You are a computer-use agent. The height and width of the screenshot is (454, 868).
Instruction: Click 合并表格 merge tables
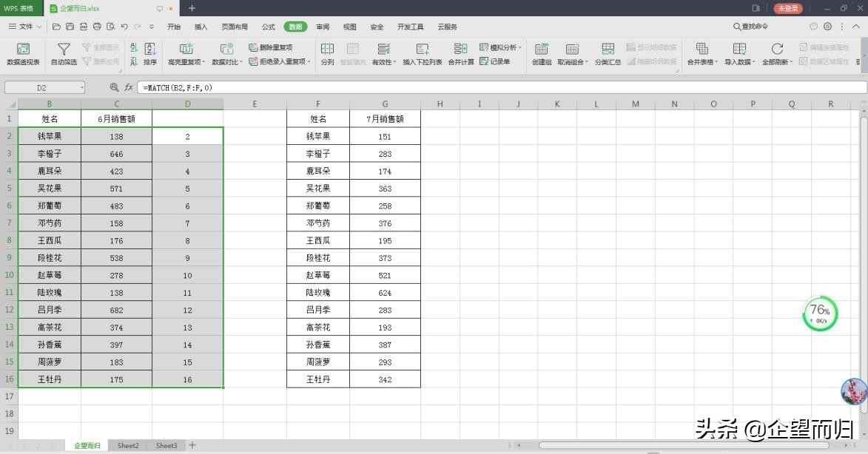click(702, 54)
